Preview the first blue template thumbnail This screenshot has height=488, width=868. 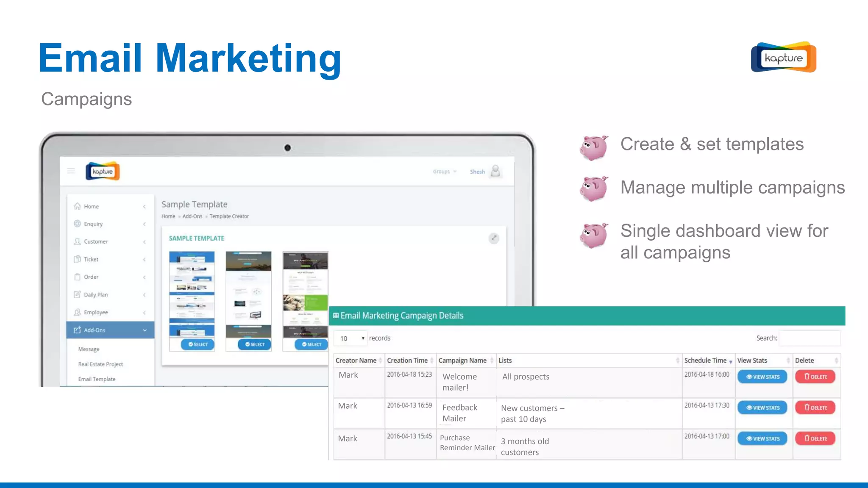click(x=192, y=294)
